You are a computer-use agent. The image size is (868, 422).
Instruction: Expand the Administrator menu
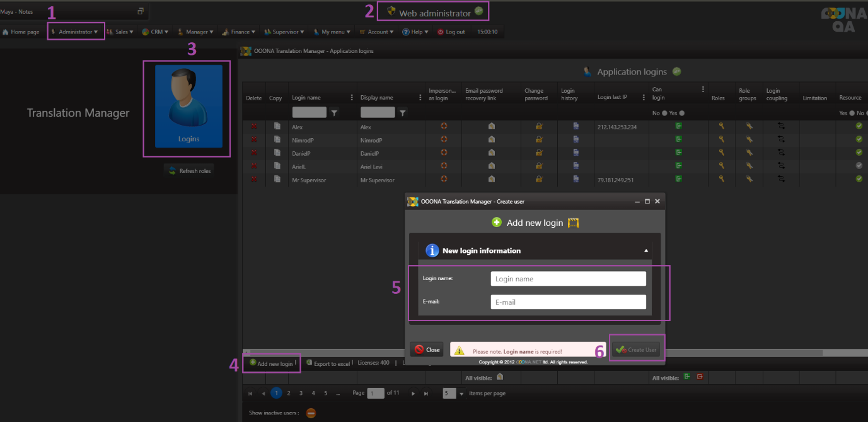pyautogui.click(x=76, y=32)
